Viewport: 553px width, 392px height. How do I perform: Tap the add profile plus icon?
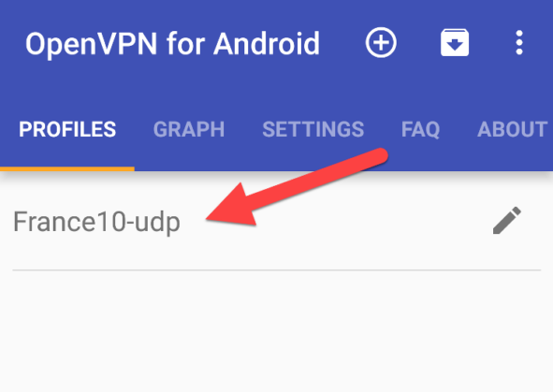coord(381,42)
